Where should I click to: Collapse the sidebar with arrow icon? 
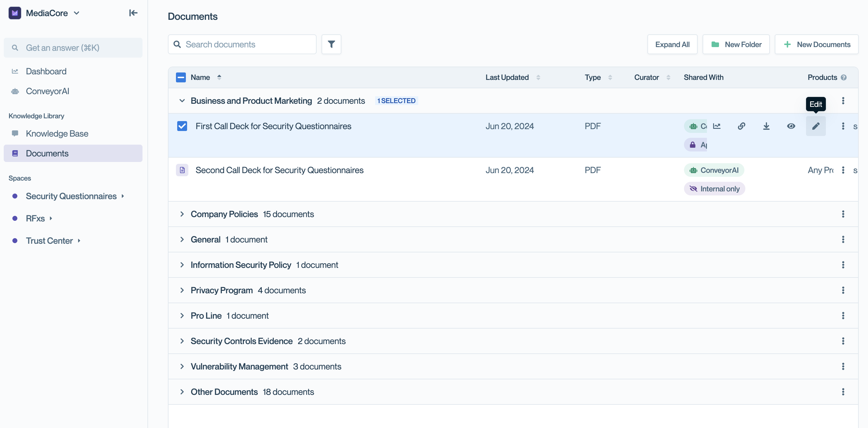133,13
